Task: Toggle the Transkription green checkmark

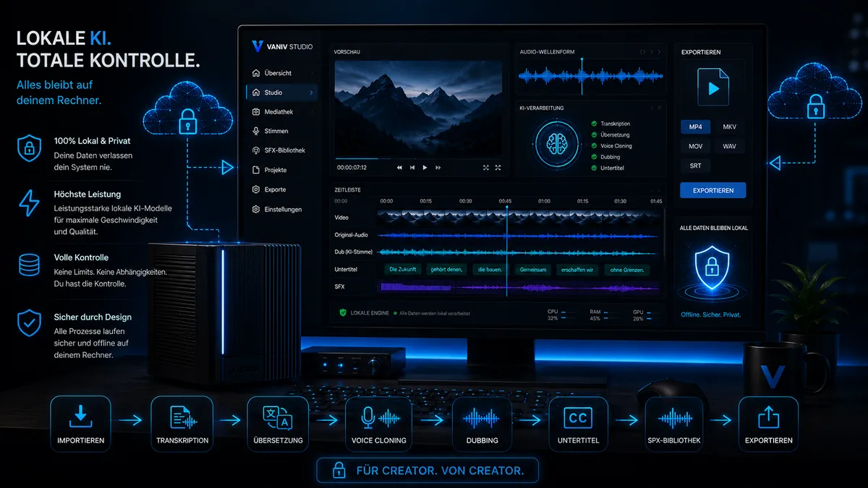Action: tap(594, 124)
